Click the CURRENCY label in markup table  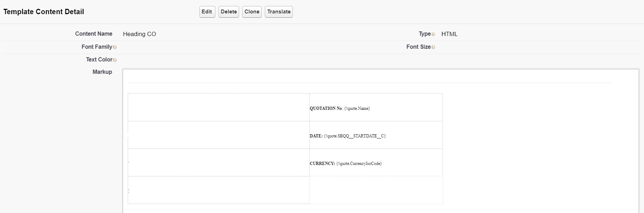click(322, 164)
